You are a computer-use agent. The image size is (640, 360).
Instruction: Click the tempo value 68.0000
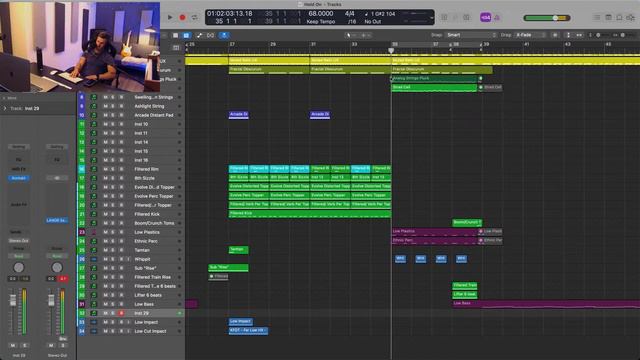pyautogui.click(x=320, y=14)
